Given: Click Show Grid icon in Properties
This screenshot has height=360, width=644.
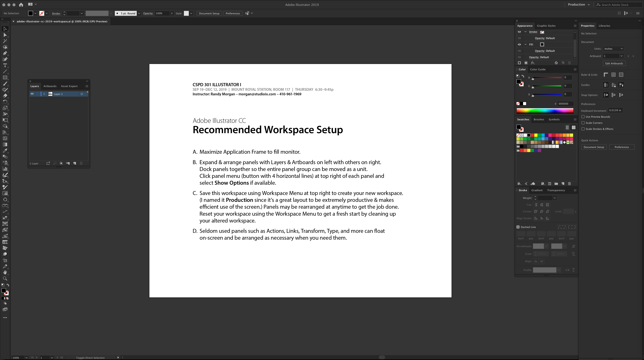Looking at the screenshot, I should tap(614, 75).
